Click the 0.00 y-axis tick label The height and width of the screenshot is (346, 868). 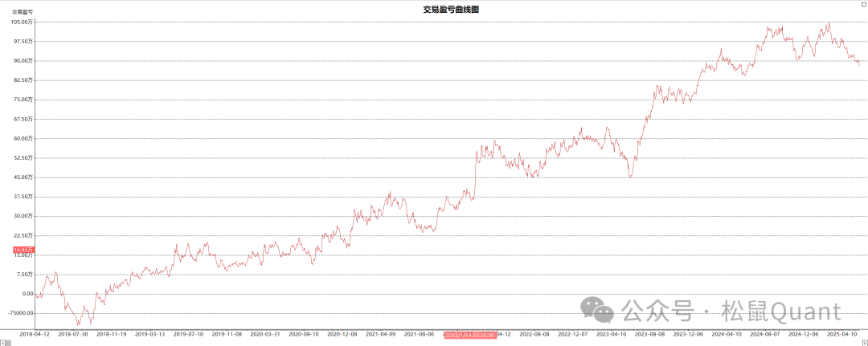click(x=26, y=294)
